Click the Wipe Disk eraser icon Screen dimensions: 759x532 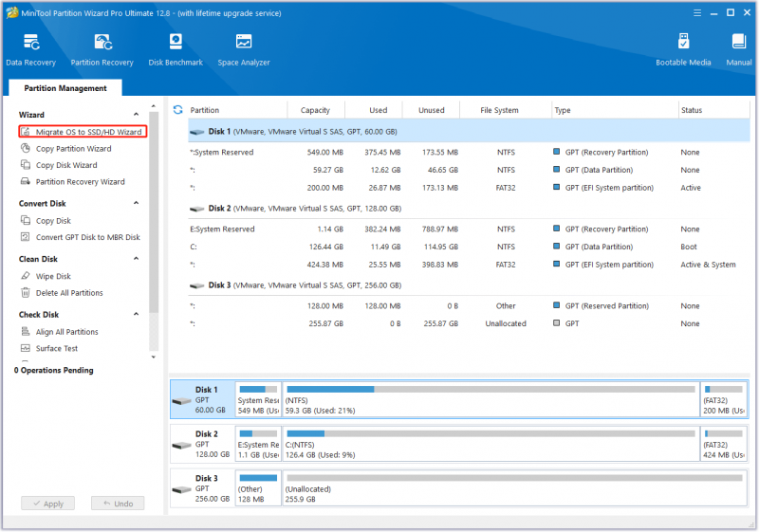[26, 276]
